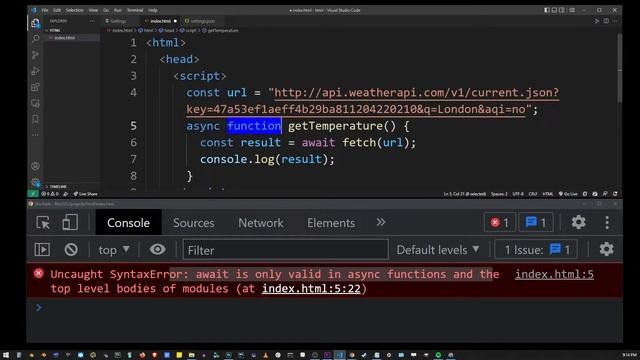Open the Manage gear in the activity bar
The height and width of the screenshot is (360, 640).
(36, 182)
